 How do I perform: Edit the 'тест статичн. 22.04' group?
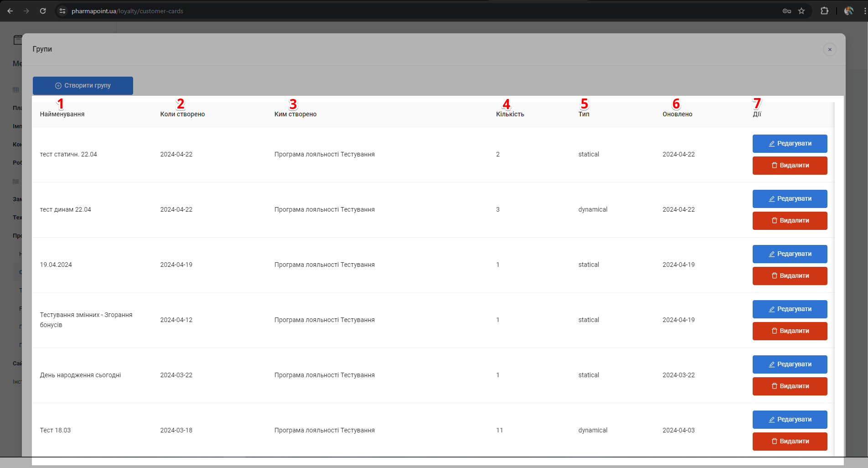[790, 144]
